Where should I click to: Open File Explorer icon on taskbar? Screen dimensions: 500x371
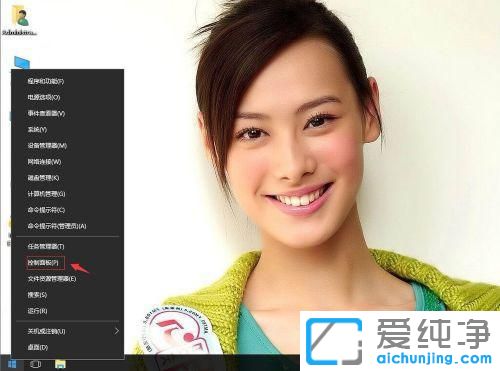[60, 364]
